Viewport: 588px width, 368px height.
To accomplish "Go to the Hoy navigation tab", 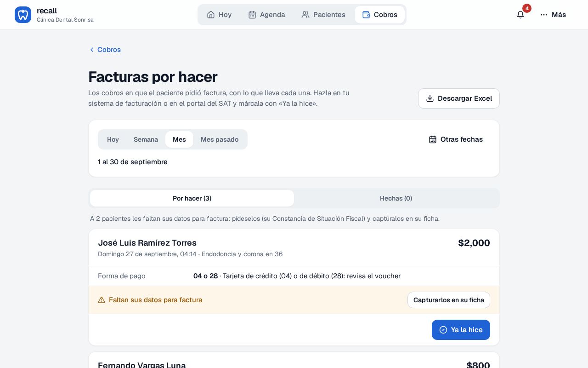I will click(219, 15).
